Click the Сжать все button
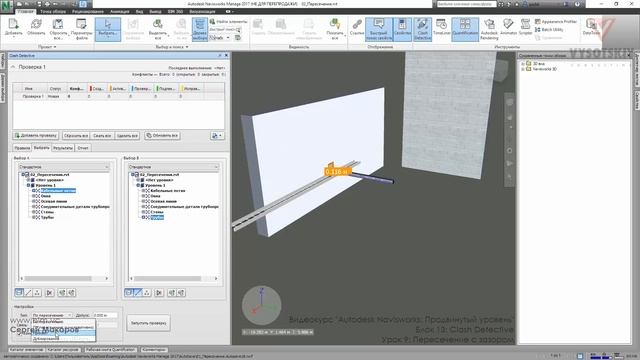Screen dimensions: 640x360 (102, 136)
